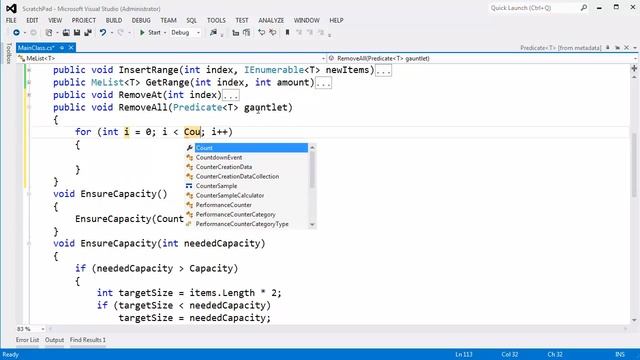Open the ANALYZE menu
Image resolution: width=640 pixels, height=360 pixels.
[271, 20]
